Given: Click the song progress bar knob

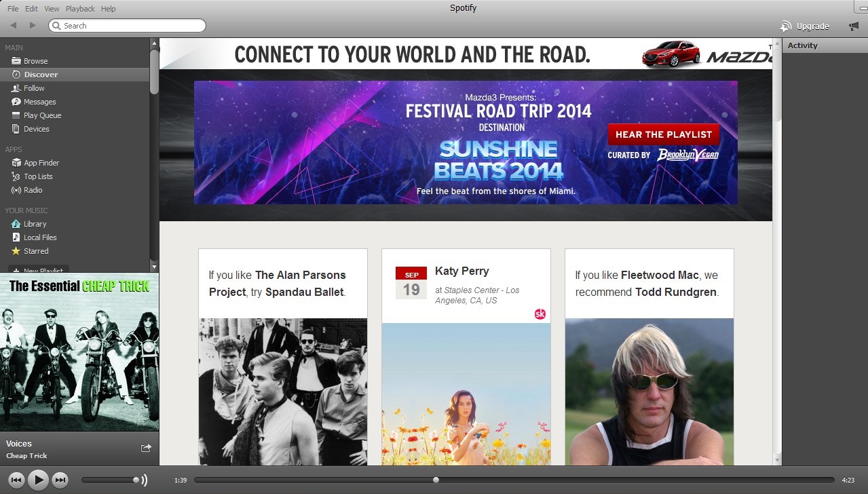Looking at the screenshot, I should (436, 480).
